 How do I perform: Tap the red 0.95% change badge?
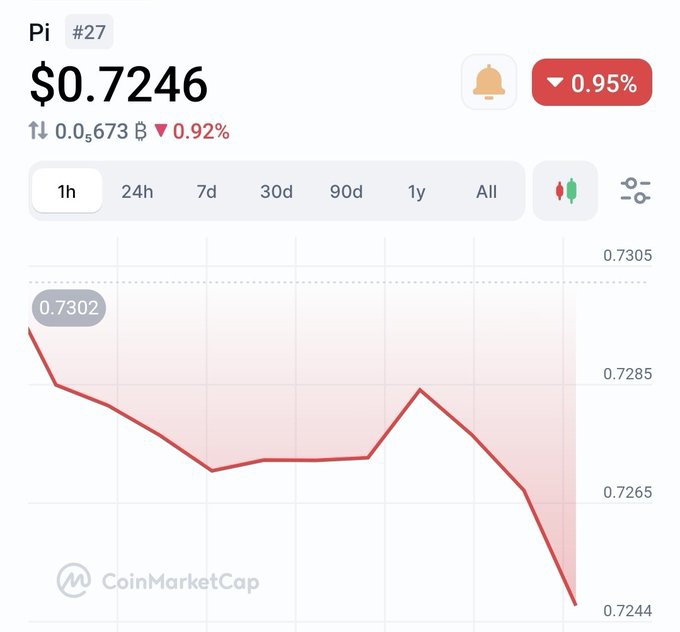click(592, 83)
